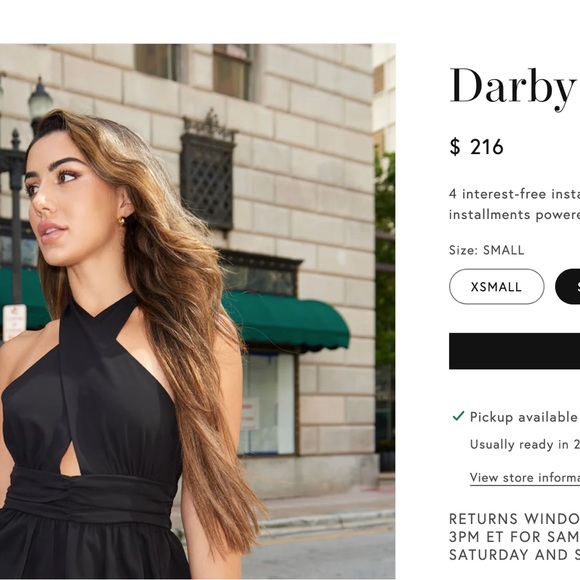The width and height of the screenshot is (580, 580).
Task: Click the wide black add-to-cart button
Action: [x=515, y=351]
